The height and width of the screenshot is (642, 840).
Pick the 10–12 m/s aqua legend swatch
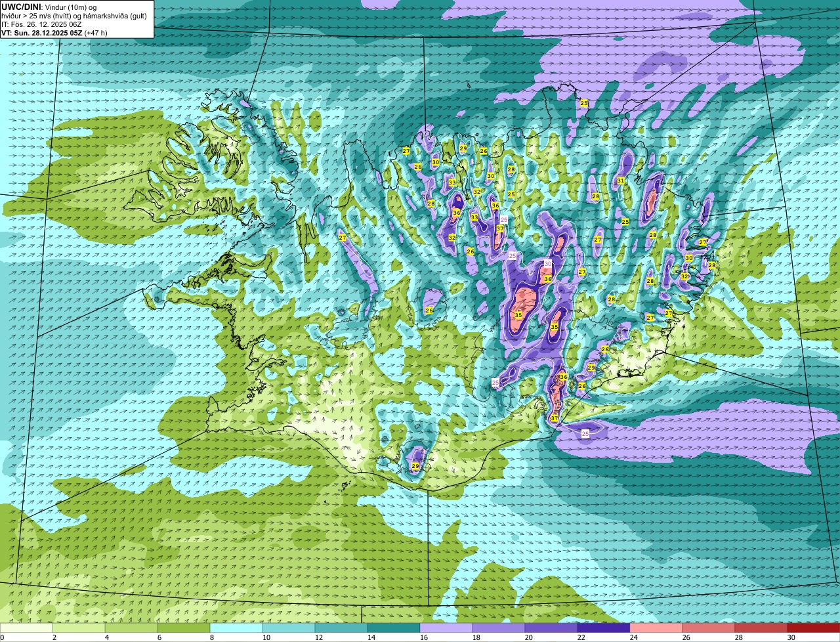click(x=289, y=628)
